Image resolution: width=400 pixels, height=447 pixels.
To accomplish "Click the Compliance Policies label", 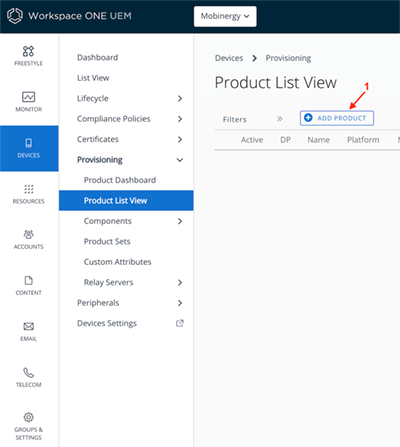I will click(114, 119).
